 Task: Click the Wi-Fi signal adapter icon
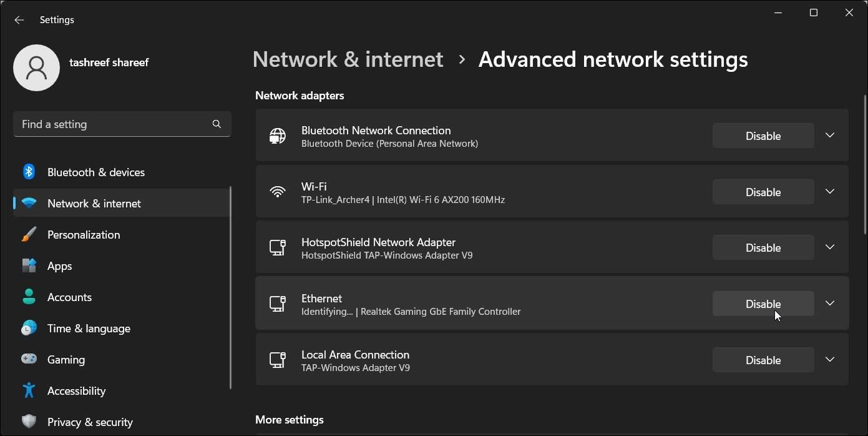278,192
